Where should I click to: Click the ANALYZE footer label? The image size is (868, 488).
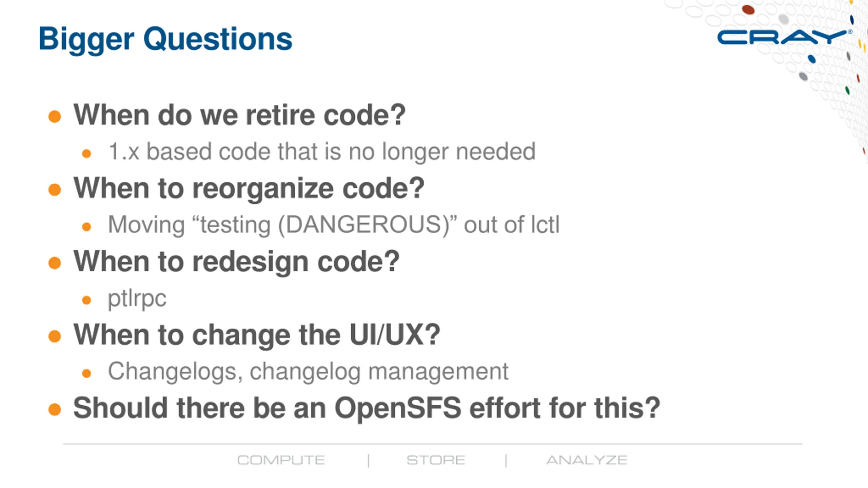587,460
